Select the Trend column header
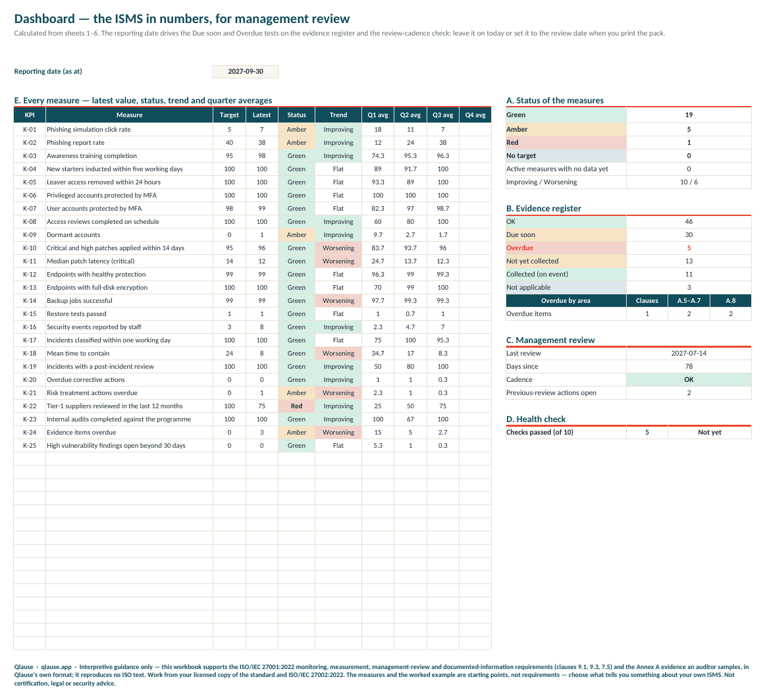Image resolution: width=765 pixels, height=700 pixels. pyautogui.click(x=338, y=115)
